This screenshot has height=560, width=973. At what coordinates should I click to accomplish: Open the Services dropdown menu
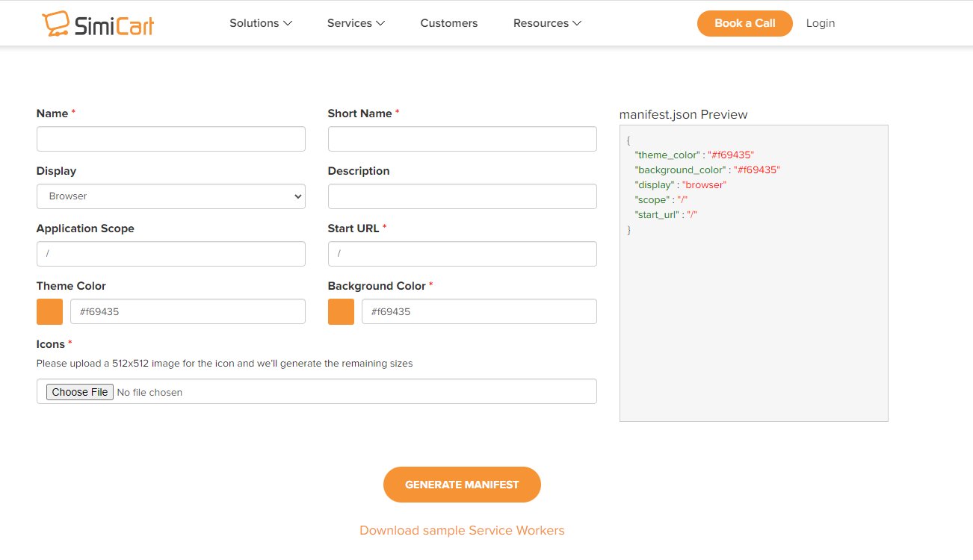(356, 23)
